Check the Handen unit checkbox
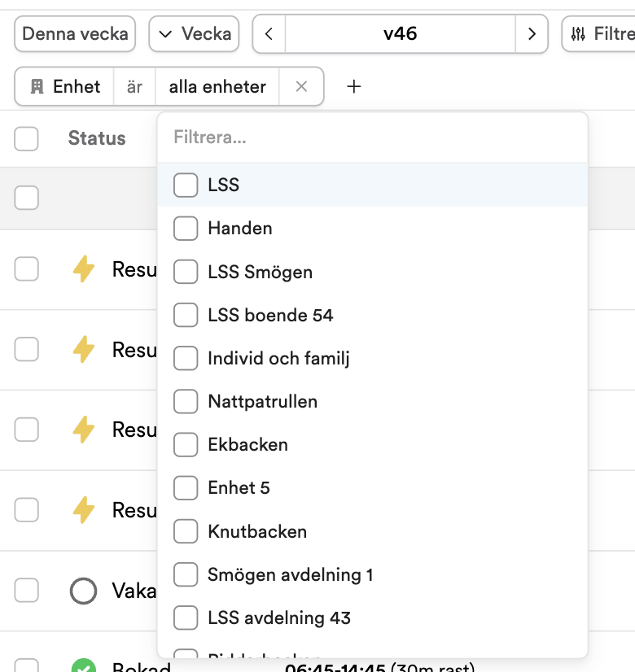 186,229
